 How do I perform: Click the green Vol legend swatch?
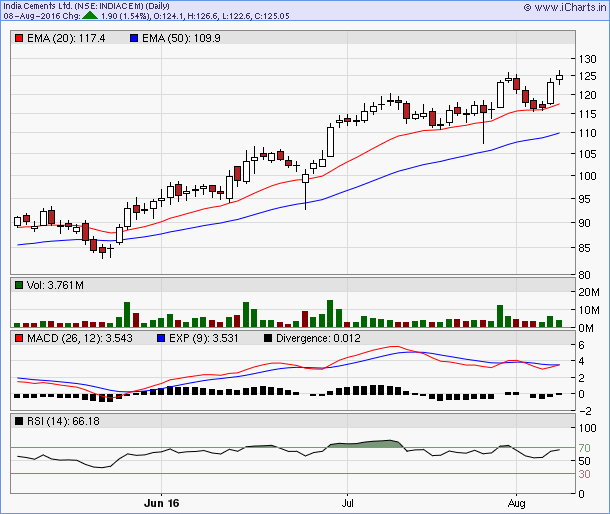(x=19, y=285)
